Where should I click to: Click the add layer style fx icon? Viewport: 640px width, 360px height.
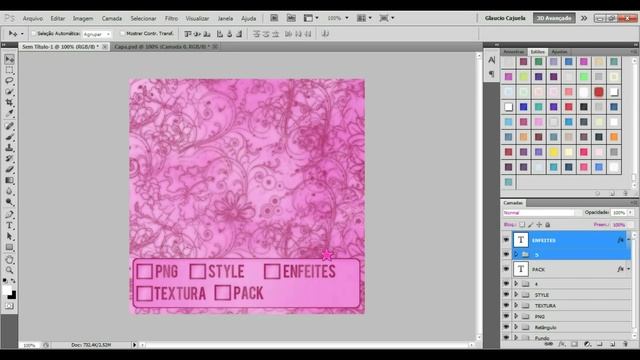(562, 344)
